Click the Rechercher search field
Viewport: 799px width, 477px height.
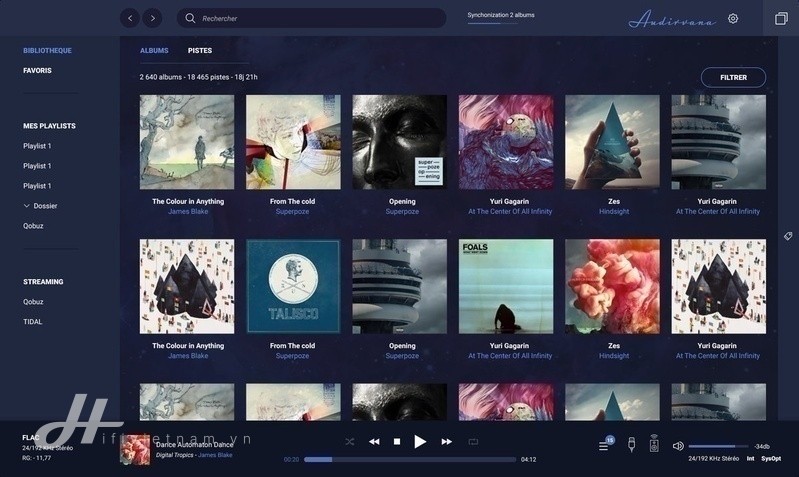[311, 18]
